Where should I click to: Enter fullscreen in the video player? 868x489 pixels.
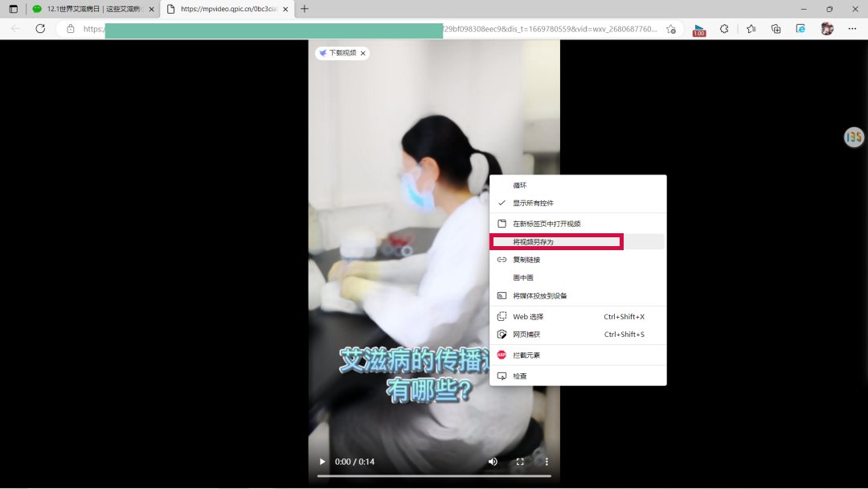tap(520, 462)
